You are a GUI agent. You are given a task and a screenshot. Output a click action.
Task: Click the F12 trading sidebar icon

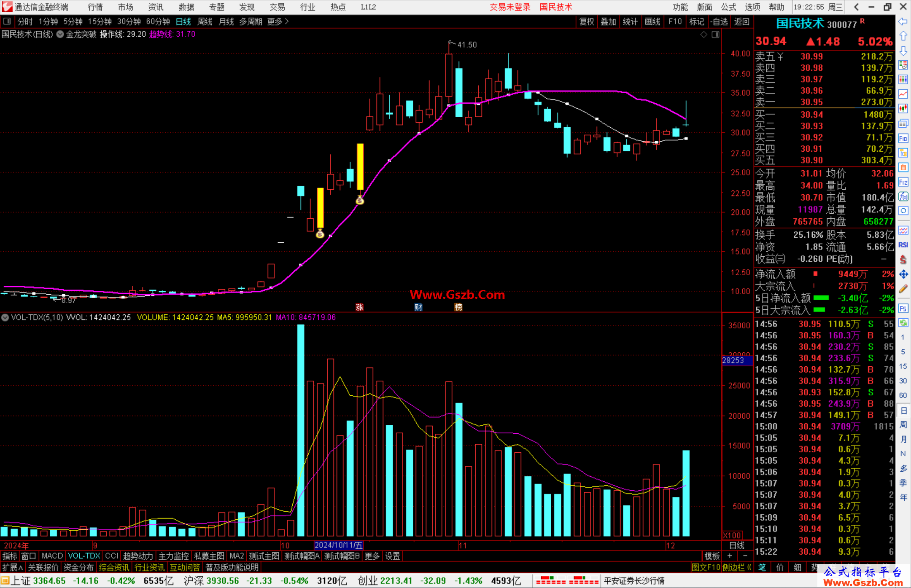903,182
